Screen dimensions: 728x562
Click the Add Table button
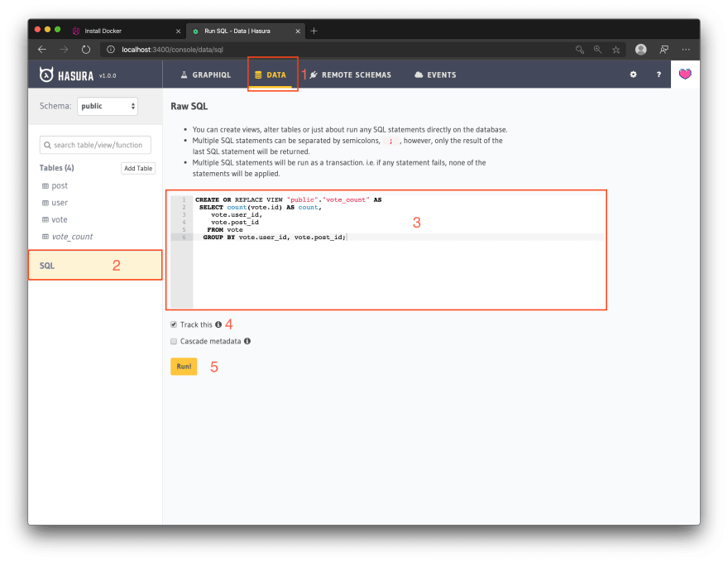pyautogui.click(x=138, y=168)
